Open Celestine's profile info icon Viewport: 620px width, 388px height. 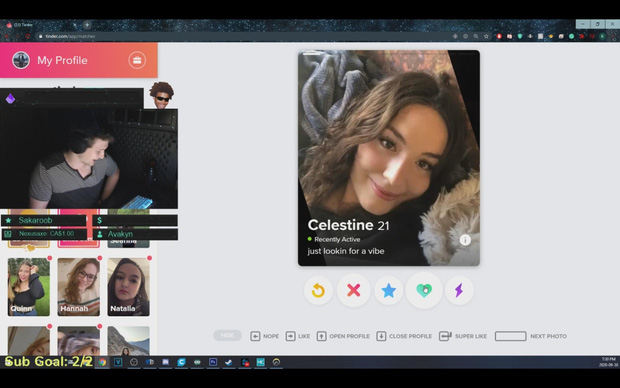(x=465, y=240)
